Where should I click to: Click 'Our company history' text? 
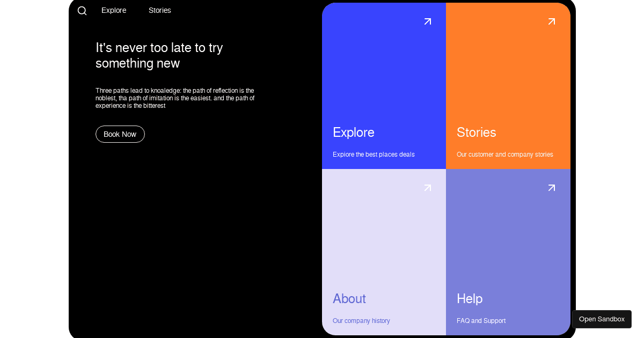361,321
